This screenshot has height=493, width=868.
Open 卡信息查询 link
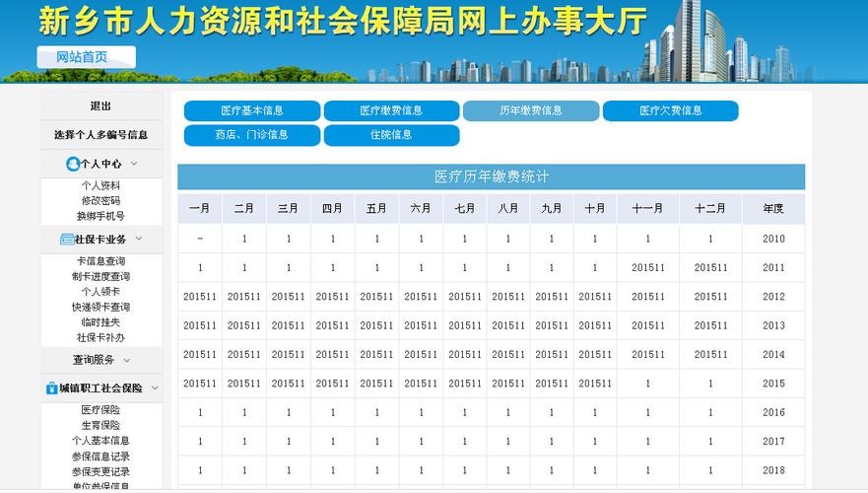pyautogui.click(x=100, y=261)
